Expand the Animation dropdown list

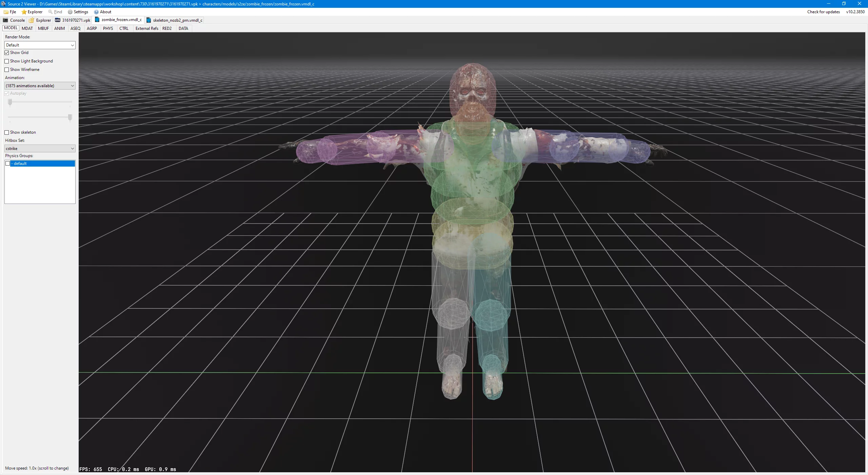pos(40,86)
